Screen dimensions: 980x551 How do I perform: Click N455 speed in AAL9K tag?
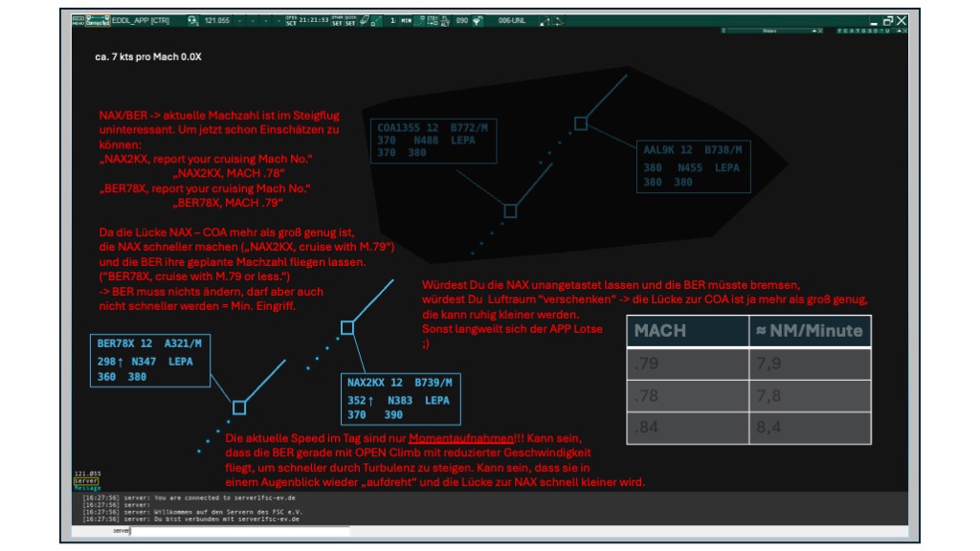click(x=690, y=167)
